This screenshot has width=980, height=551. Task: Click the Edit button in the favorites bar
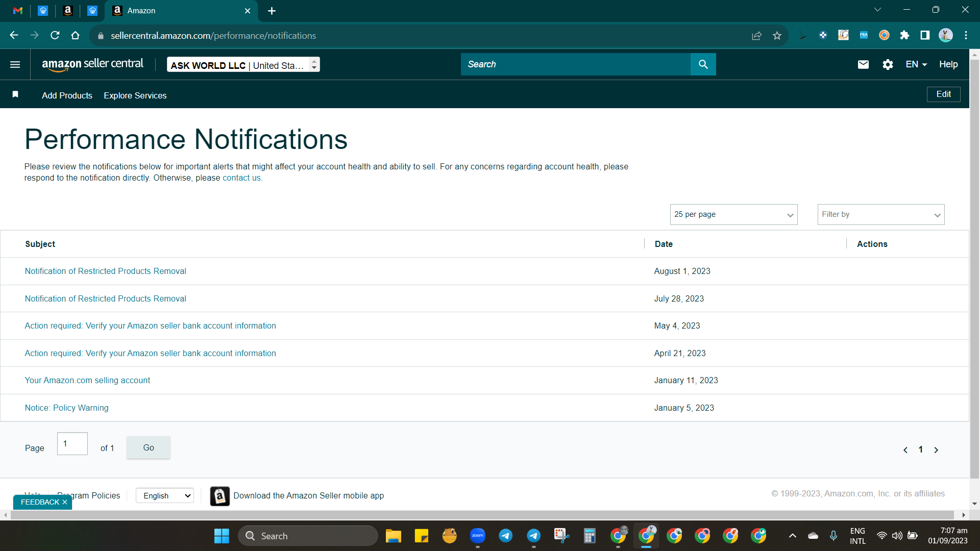point(943,94)
